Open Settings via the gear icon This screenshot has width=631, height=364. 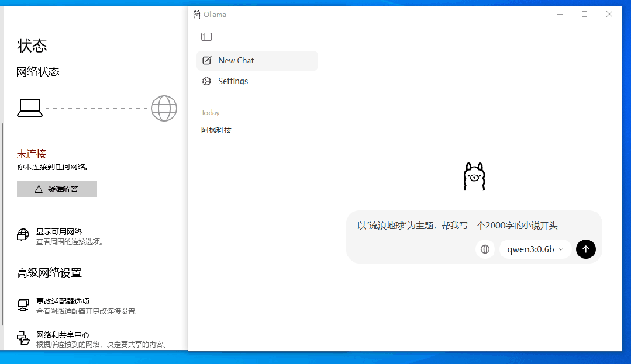coord(206,81)
